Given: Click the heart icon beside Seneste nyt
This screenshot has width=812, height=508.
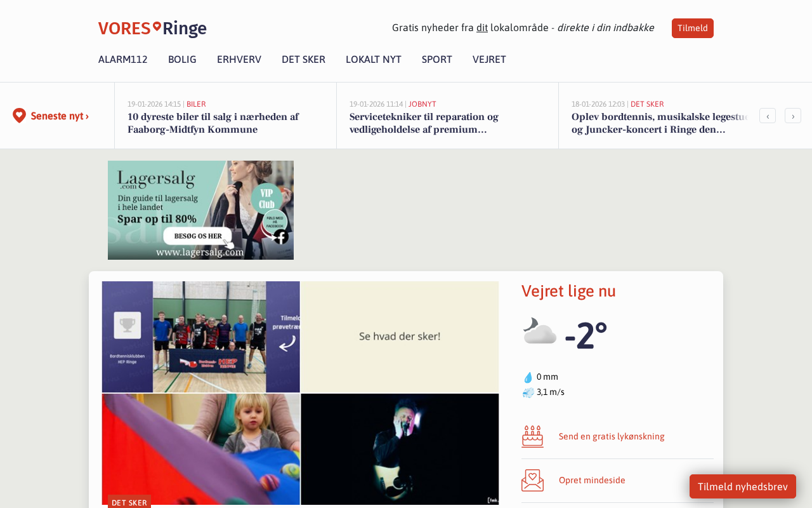Looking at the screenshot, I should [19, 116].
